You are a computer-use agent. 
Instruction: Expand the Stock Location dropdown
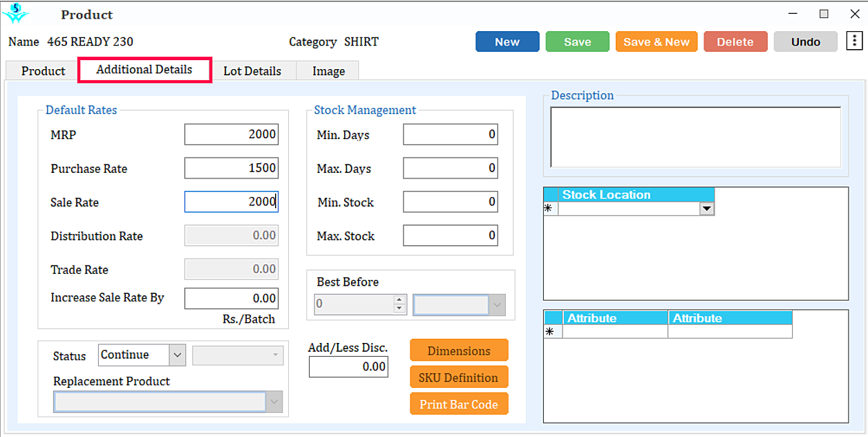706,209
